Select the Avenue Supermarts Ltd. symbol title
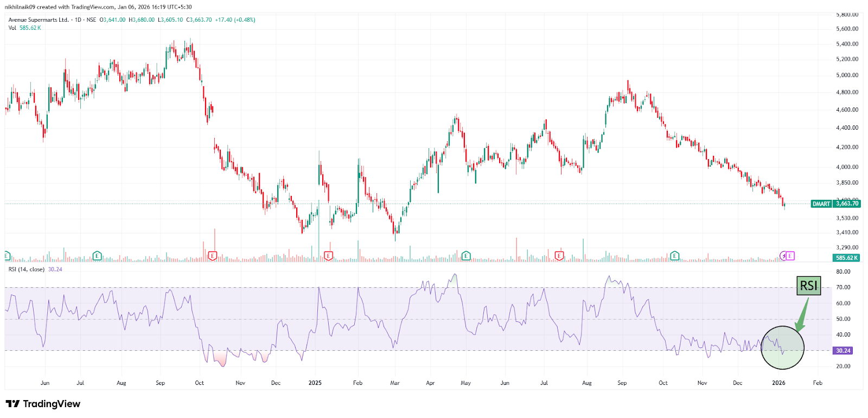868x418 pixels. 39,20
